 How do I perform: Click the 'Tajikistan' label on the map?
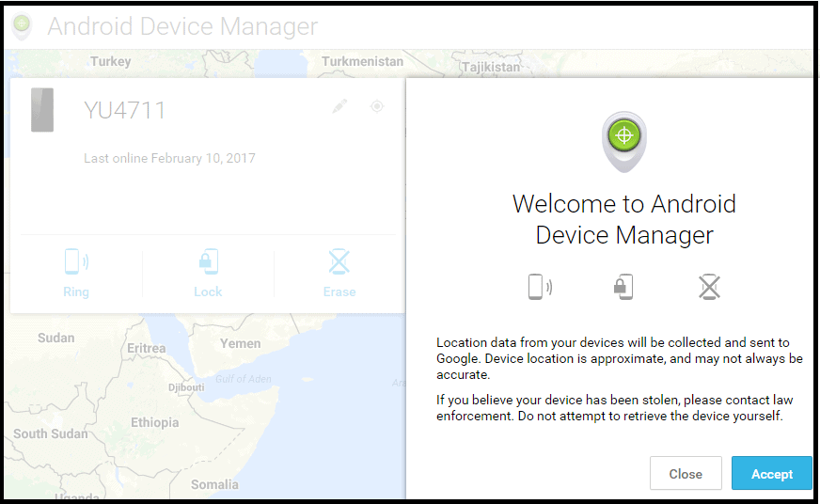tap(491, 67)
